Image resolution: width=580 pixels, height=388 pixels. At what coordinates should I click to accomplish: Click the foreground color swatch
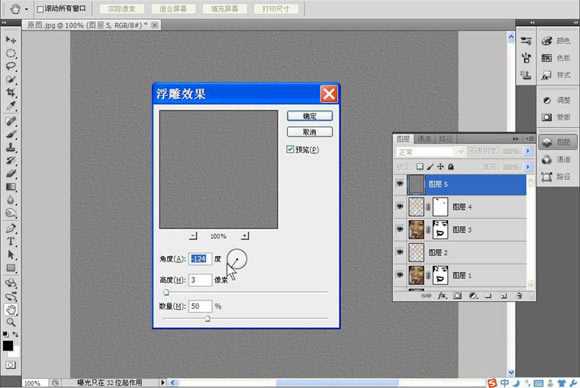click(x=8, y=345)
